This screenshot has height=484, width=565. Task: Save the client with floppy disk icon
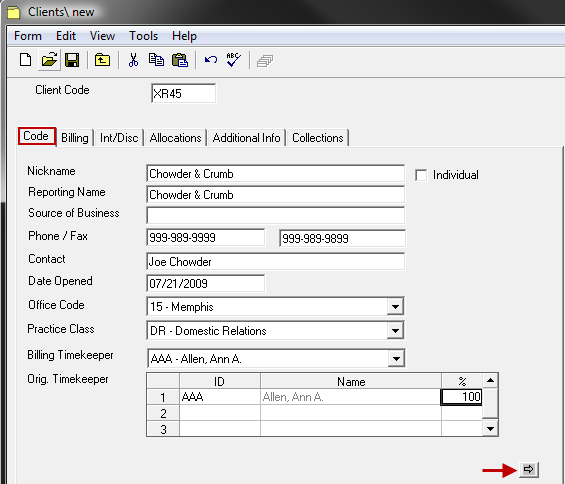(x=72, y=60)
